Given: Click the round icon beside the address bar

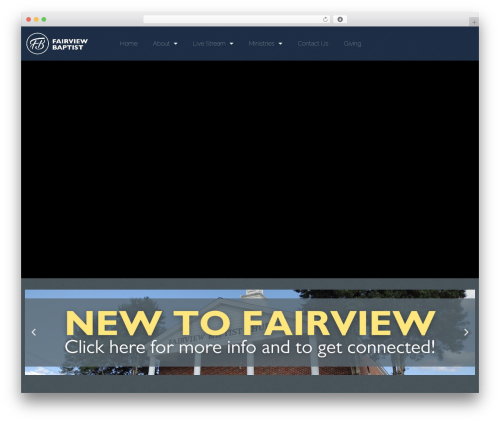Looking at the screenshot, I should tap(340, 20).
